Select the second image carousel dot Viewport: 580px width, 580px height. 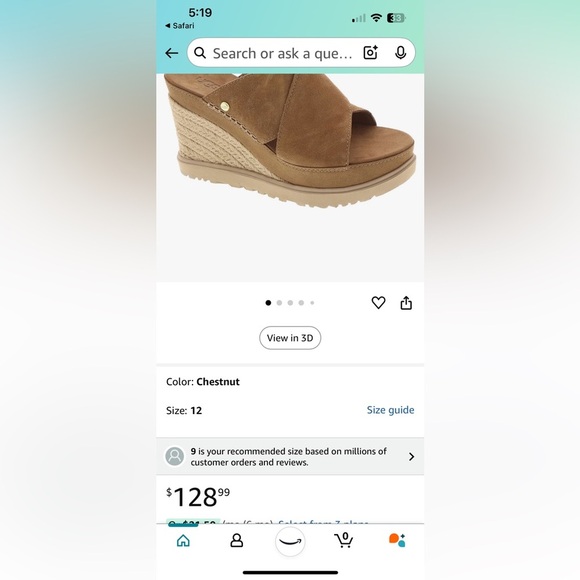pos(279,303)
